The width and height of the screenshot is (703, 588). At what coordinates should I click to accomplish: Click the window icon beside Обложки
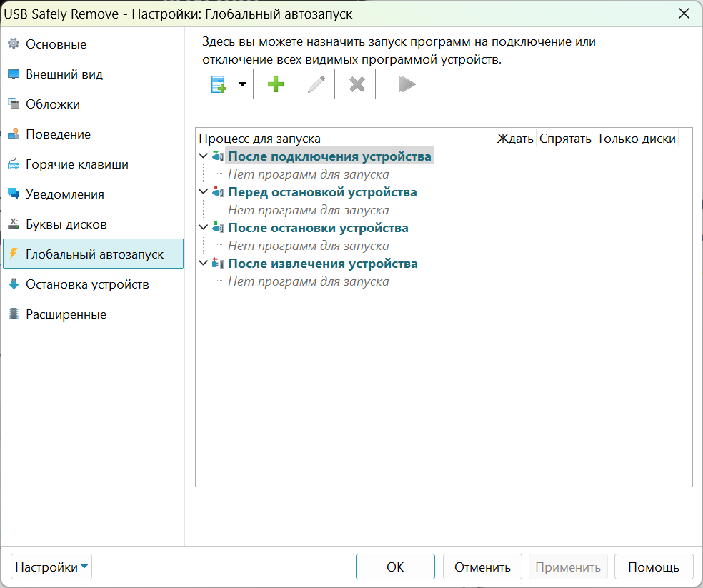14,104
